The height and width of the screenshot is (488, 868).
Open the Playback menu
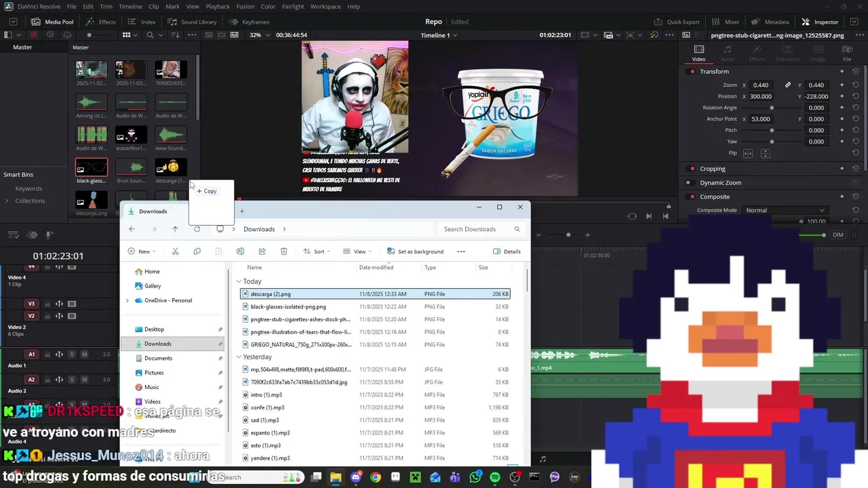pyautogui.click(x=218, y=6)
